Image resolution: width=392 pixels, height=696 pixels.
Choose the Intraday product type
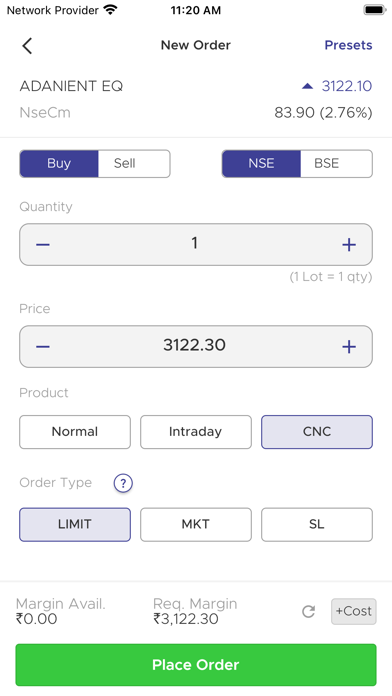pos(196,432)
